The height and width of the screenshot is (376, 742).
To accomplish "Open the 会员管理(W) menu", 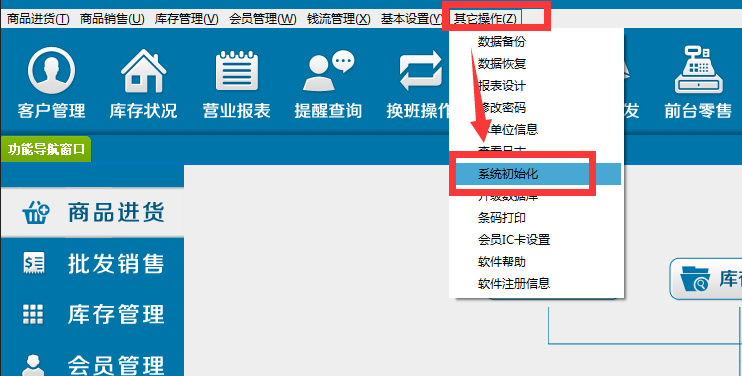I will pos(263,19).
